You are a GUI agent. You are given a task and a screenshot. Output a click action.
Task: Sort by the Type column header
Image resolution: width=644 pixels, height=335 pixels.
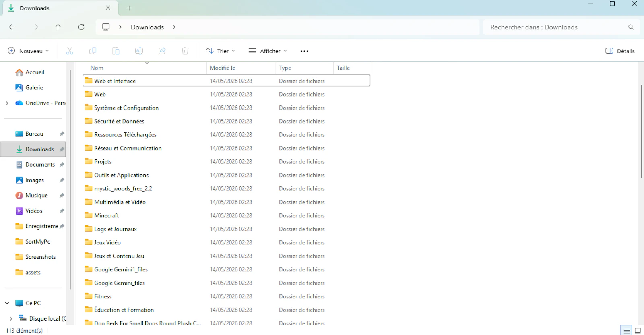pos(285,68)
